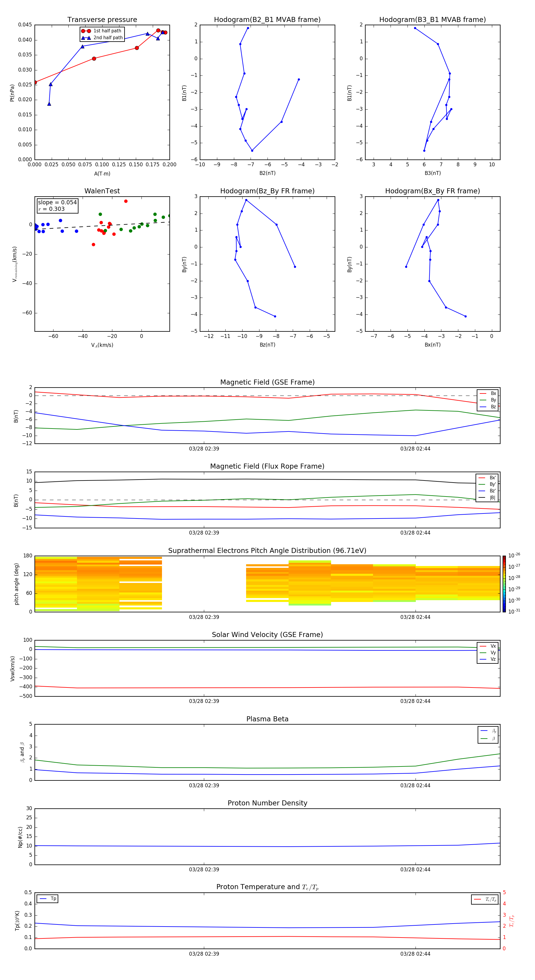Click the 'Proton Temperature and Te/Tp' title
This screenshot has width=535, height=980.
pyautogui.click(x=267, y=887)
